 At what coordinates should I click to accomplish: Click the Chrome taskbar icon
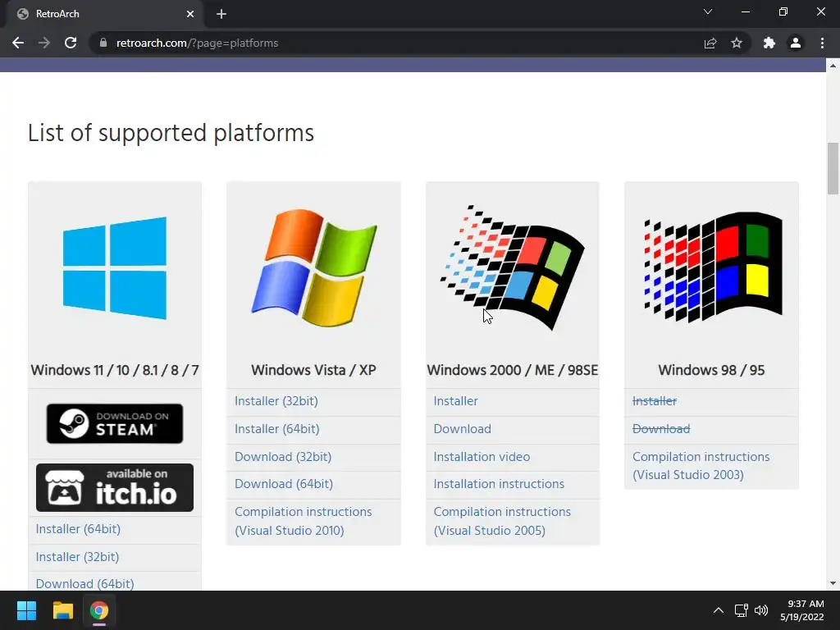click(99, 610)
